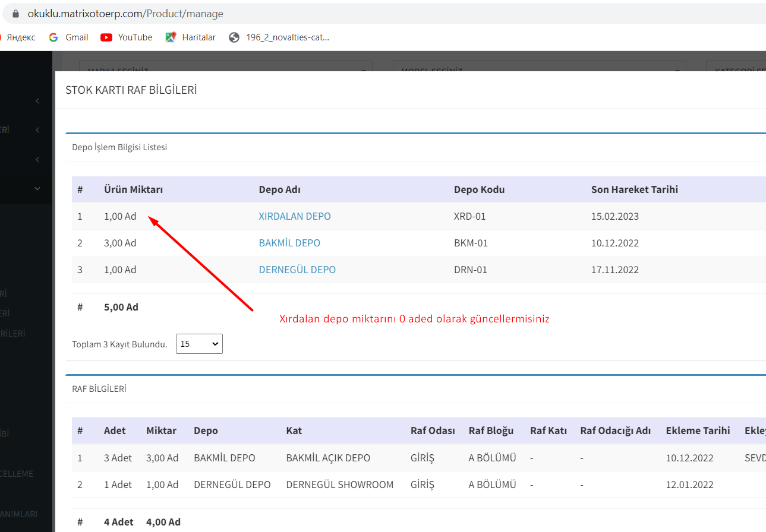Collapse the expanded sidebar menu down-chevron
766x532 pixels.
37,189
